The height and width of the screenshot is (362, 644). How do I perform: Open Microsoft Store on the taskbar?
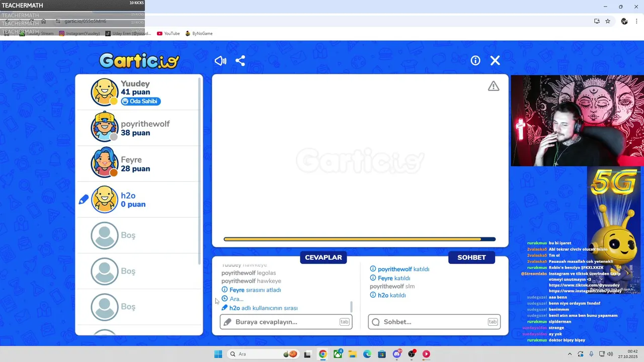click(x=382, y=354)
